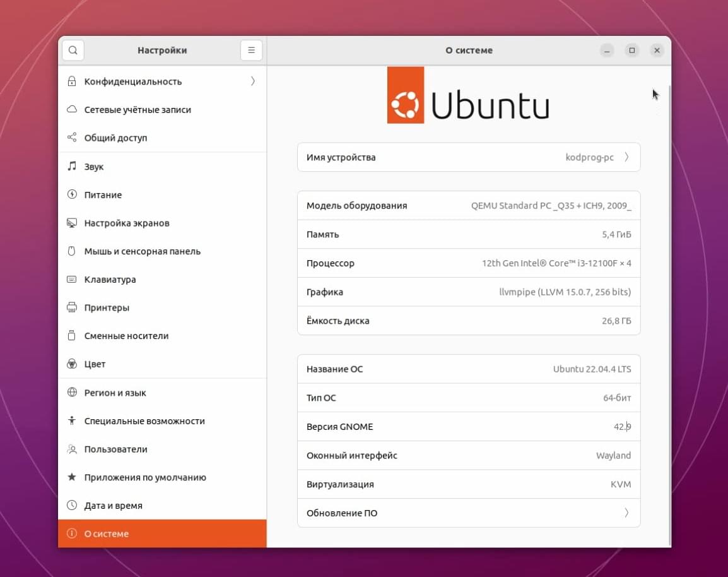
Task: Open Конфиденциальность settings section
Action: tap(162, 81)
